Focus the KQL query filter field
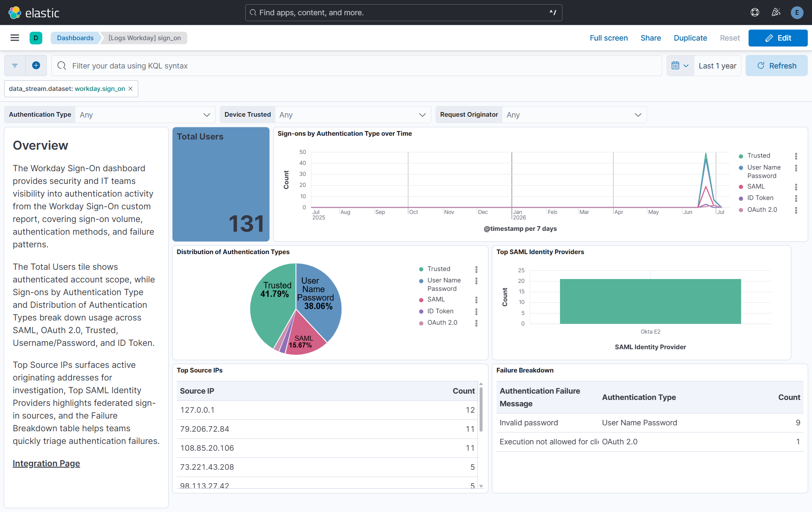Image resolution: width=812 pixels, height=512 pixels. (357, 66)
